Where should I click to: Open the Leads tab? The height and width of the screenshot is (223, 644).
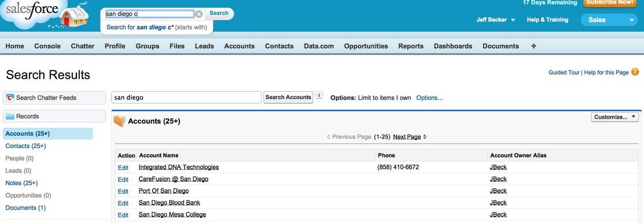204,46
